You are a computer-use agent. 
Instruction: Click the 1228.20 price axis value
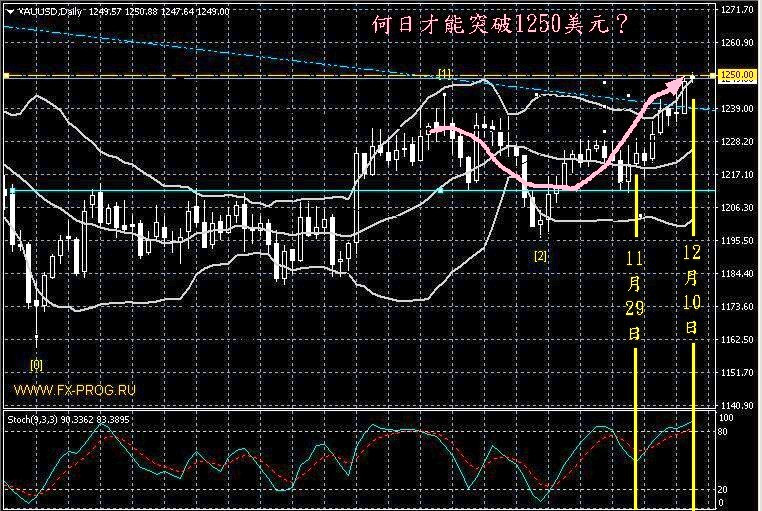737,141
